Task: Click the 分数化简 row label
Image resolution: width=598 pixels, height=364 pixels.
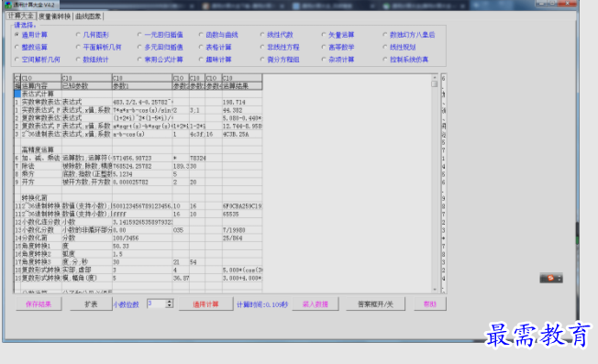Action: [x=41, y=238]
